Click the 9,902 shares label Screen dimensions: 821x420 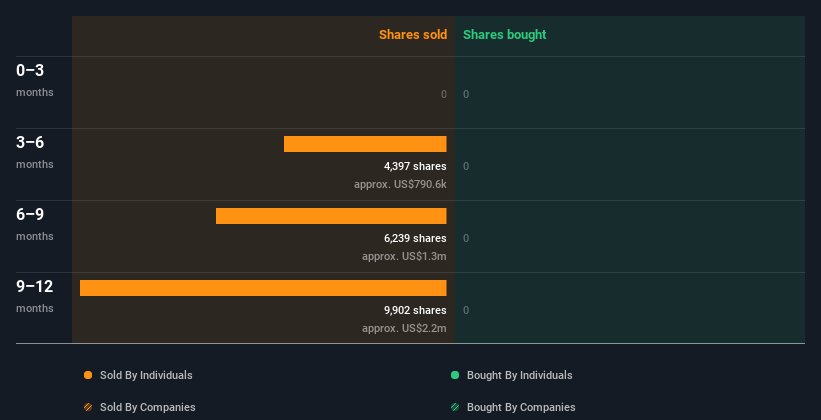(415, 311)
